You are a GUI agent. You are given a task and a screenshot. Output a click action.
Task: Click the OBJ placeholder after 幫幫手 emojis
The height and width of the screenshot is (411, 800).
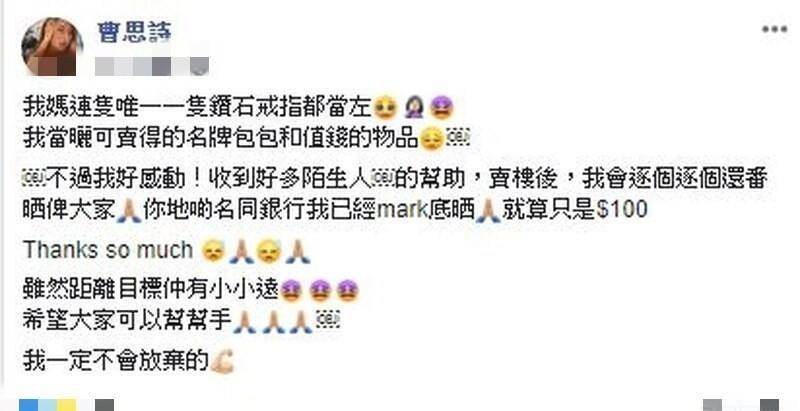[328, 320]
